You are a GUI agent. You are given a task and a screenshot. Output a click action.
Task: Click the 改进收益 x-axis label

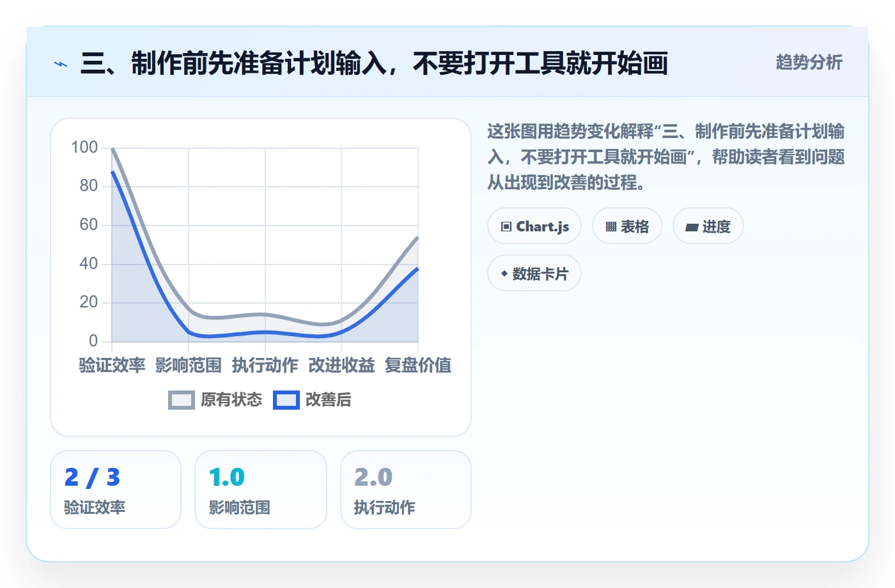pos(341,366)
